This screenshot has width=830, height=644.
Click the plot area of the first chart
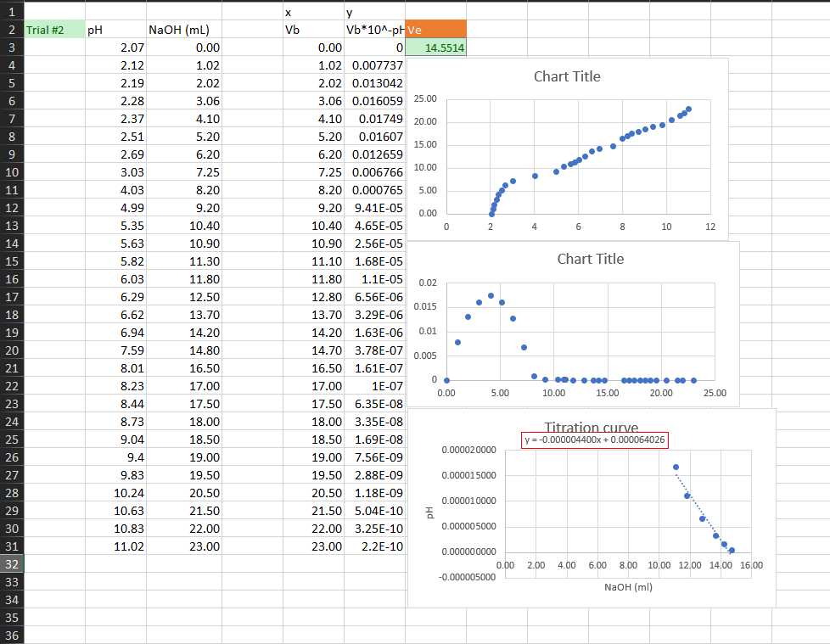tap(577, 157)
